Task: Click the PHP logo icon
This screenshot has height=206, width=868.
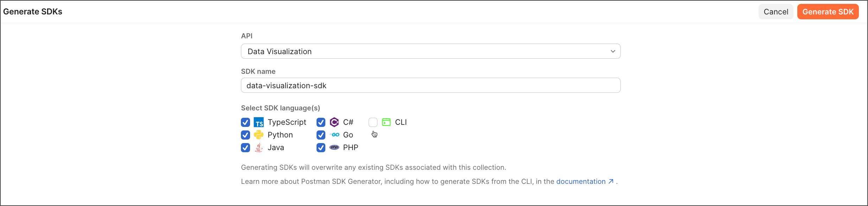Action: 334,148
